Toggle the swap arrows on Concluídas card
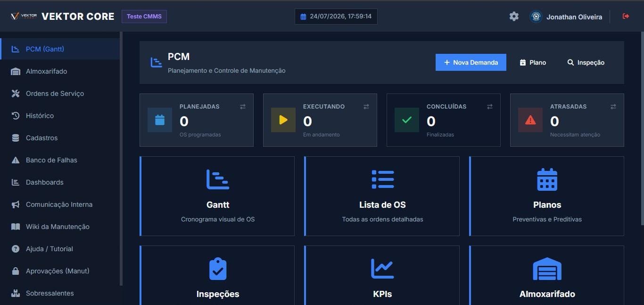Screen dimensions: 644x305 [490, 107]
